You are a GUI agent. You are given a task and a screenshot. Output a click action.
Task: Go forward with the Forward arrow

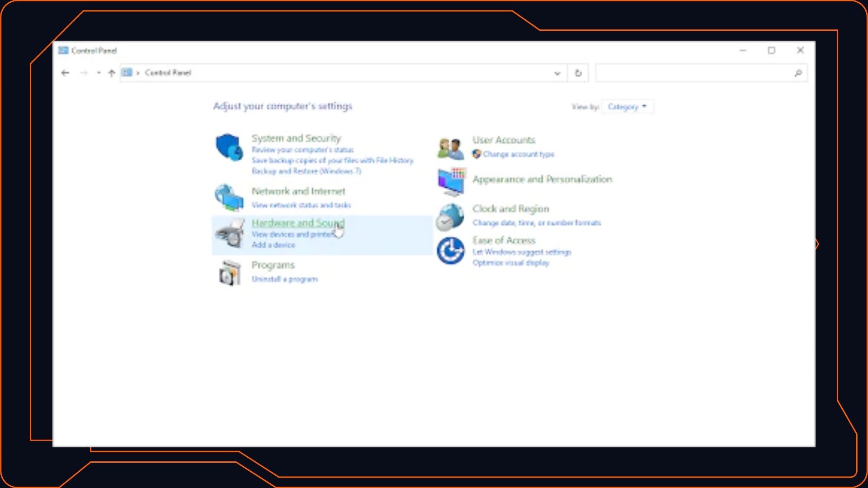coord(84,73)
